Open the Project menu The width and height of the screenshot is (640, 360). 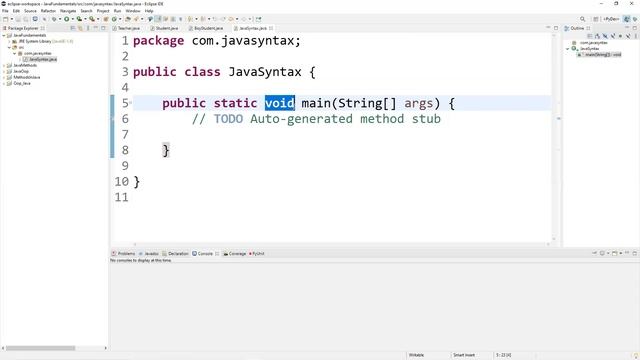coord(103,11)
